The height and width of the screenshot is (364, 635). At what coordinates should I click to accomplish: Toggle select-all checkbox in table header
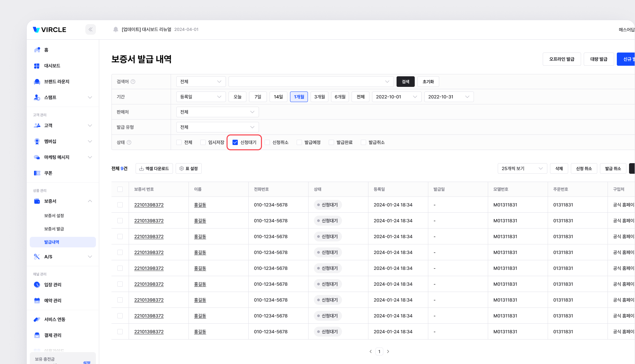(x=120, y=189)
